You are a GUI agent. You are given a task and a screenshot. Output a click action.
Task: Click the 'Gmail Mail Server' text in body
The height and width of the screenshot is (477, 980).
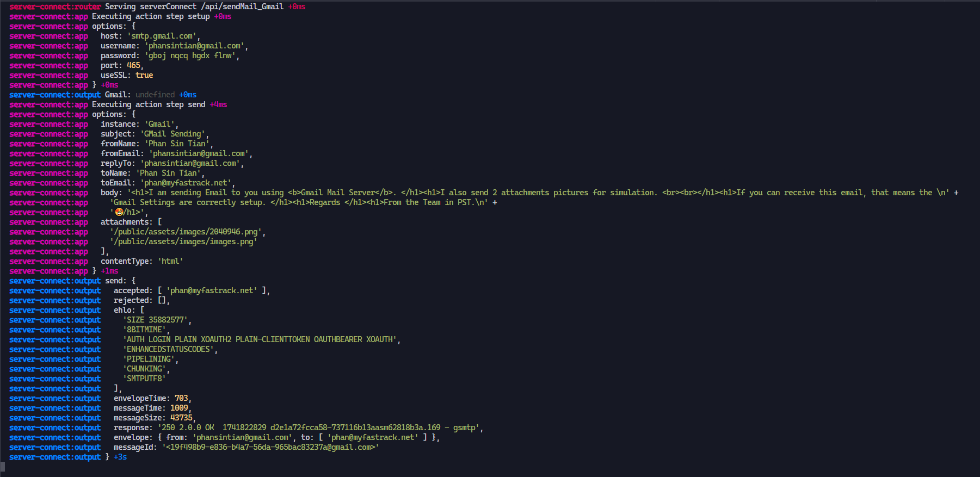(338, 193)
